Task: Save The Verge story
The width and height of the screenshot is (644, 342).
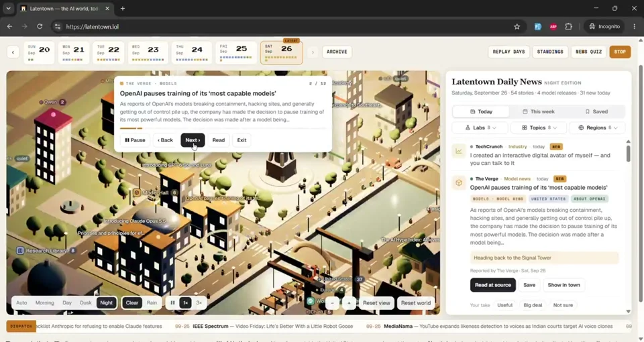Action: 529,285
